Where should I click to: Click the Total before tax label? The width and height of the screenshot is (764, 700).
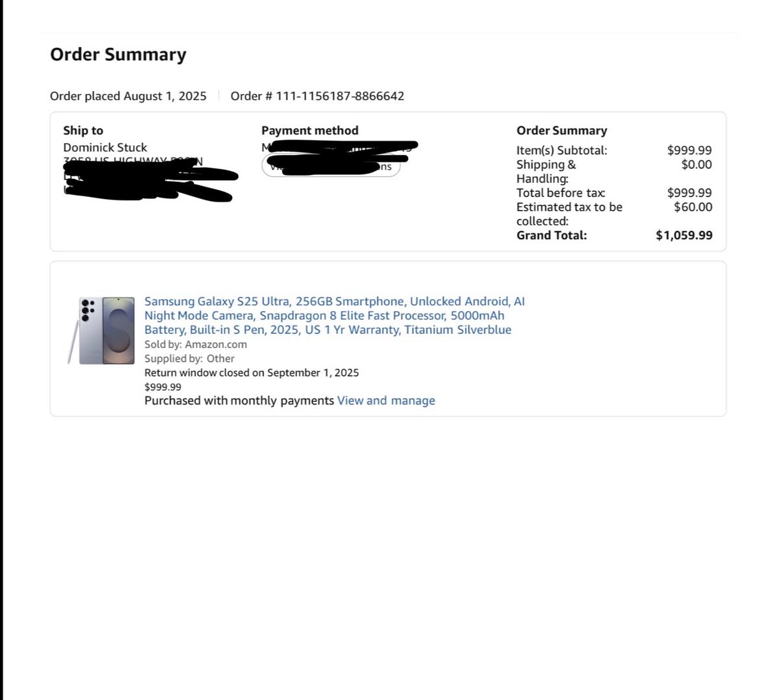[561, 192]
